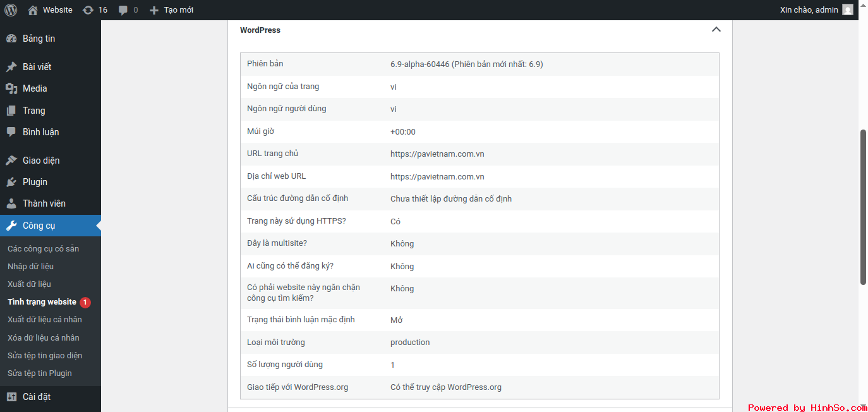Click the WordPress logo icon
This screenshot has height=412, width=868.
click(x=11, y=10)
